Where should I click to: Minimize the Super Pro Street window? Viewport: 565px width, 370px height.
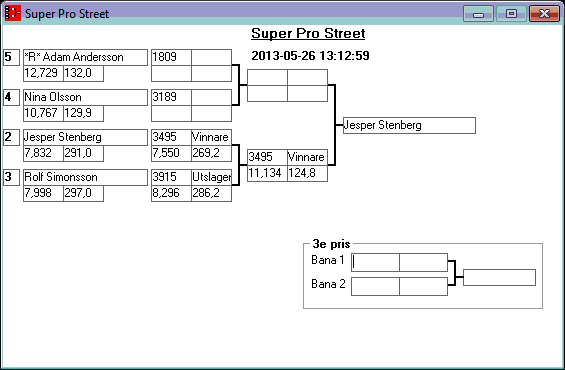(478, 14)
